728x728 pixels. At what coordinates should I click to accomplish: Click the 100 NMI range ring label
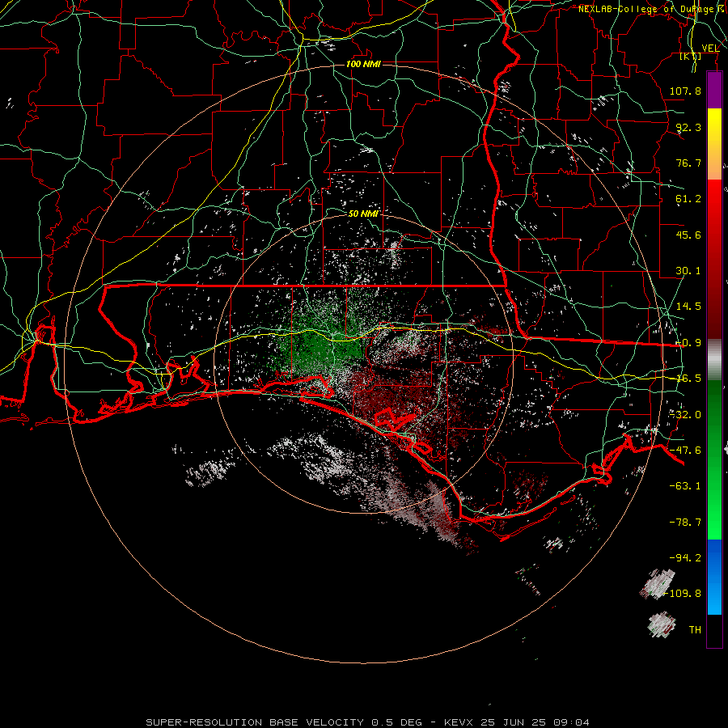(363, 64)
